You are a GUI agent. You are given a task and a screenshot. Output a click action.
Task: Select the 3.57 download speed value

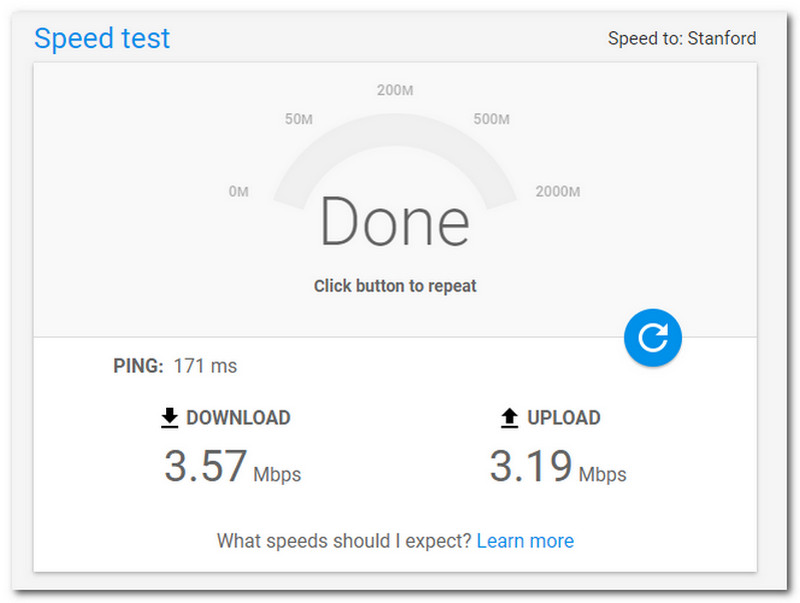tap(205, 467)
